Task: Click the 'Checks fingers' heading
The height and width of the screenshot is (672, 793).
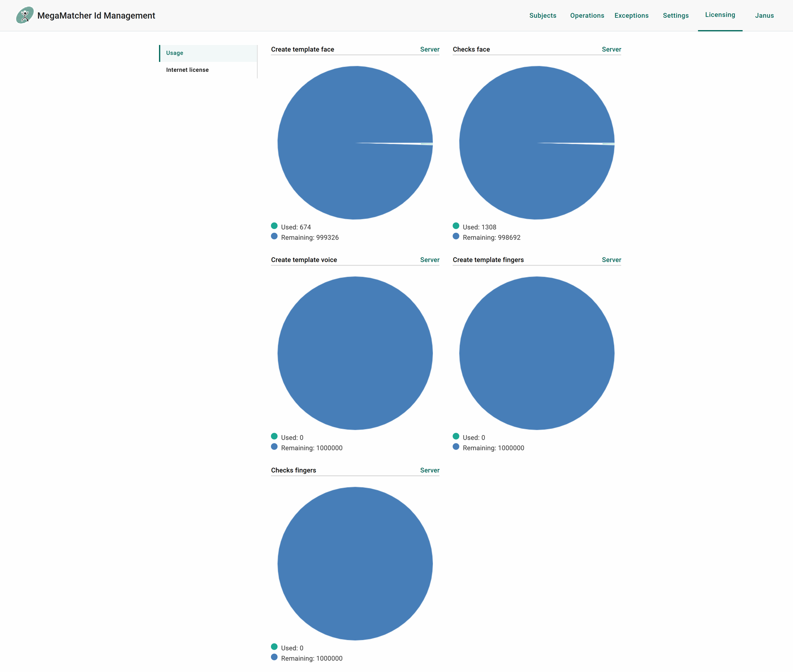Action: pyautogui.click(x=293, y=471)
